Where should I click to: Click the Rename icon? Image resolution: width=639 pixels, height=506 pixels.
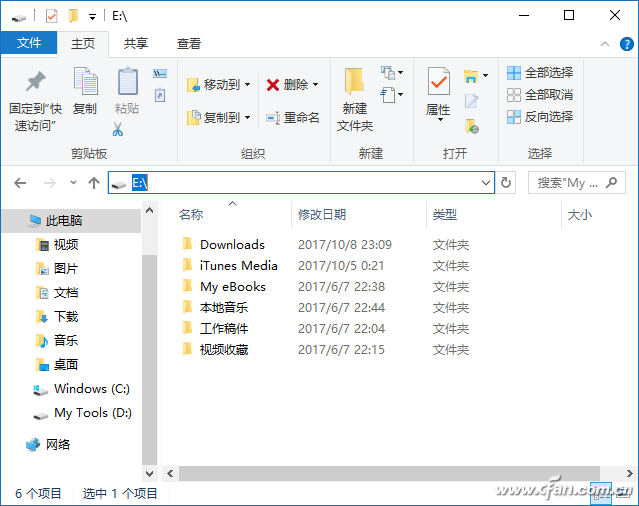click(273, 118)
